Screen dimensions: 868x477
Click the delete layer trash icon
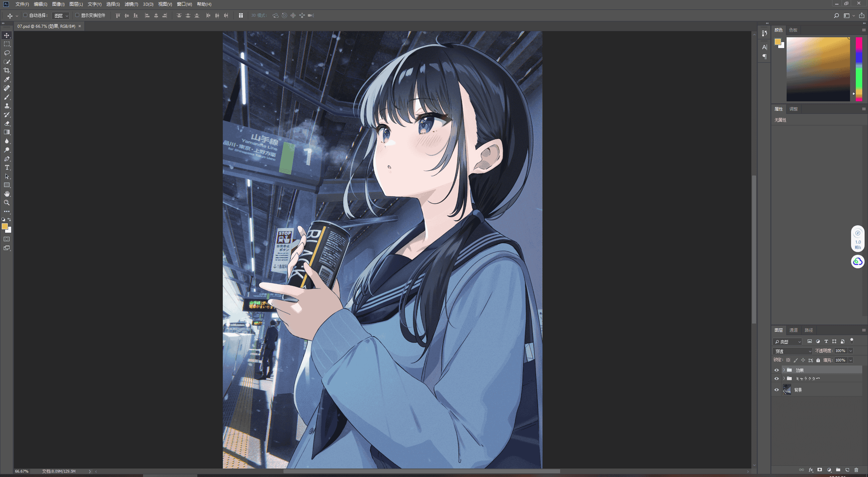point(856,470)
